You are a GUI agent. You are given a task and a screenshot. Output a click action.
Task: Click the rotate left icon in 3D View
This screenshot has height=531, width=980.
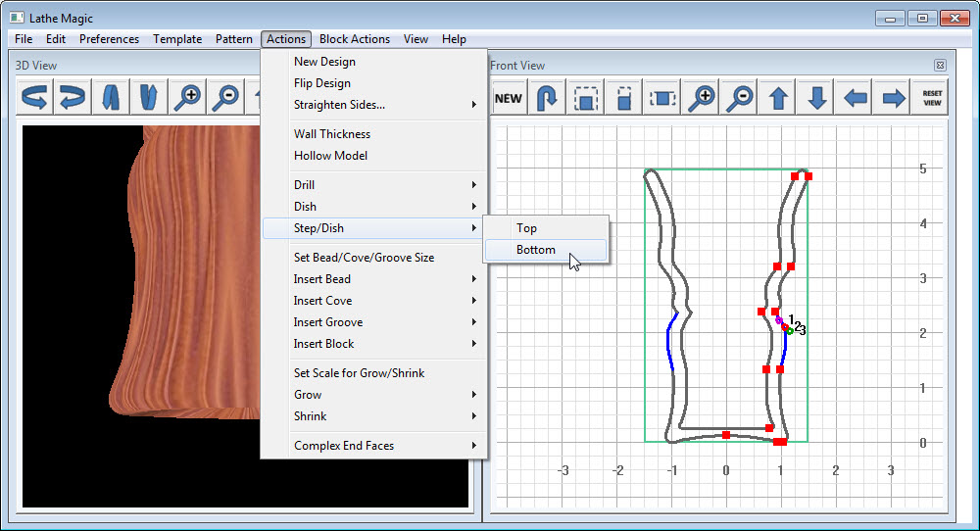click(35, 98)
